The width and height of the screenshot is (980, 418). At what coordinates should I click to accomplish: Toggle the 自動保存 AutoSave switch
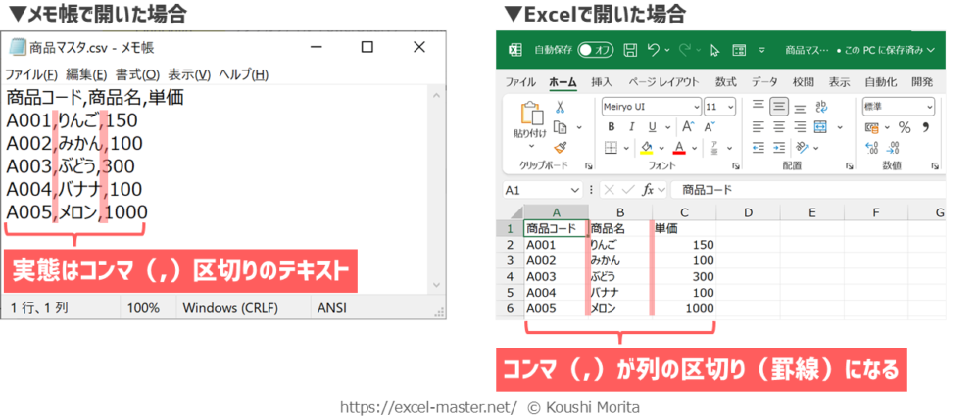point(596,50)
